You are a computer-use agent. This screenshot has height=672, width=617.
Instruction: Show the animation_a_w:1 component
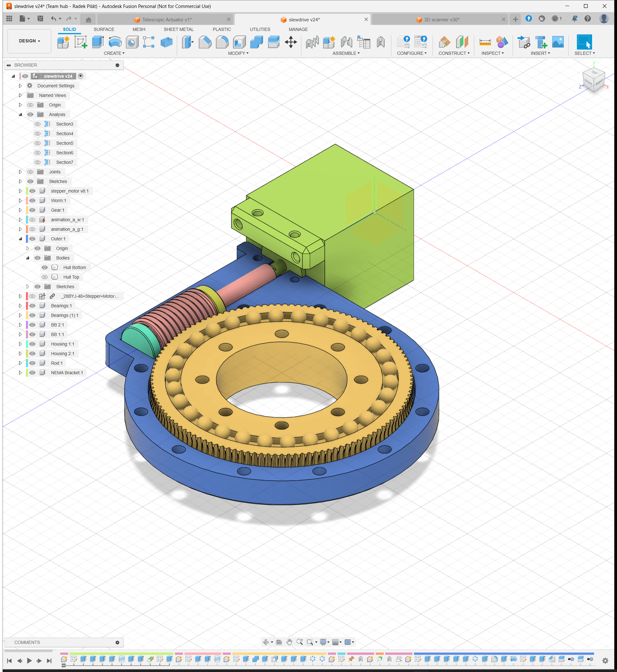pos(33,219)
